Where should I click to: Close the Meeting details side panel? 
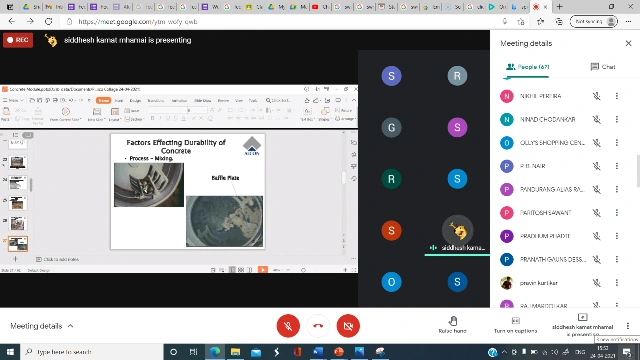tap(628, 43)
